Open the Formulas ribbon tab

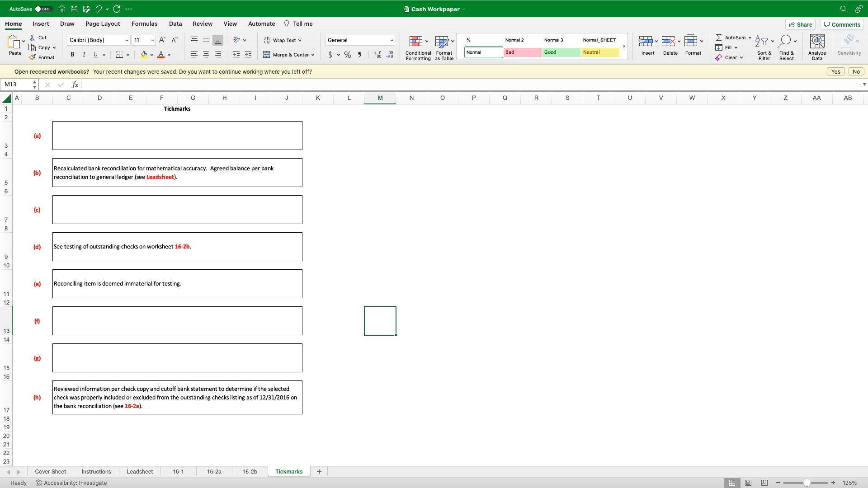point(144,24)
